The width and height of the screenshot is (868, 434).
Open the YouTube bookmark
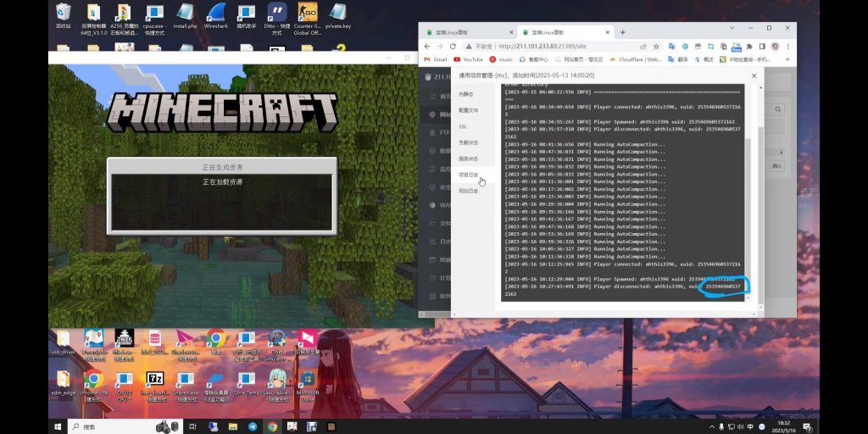coord(468,59)
